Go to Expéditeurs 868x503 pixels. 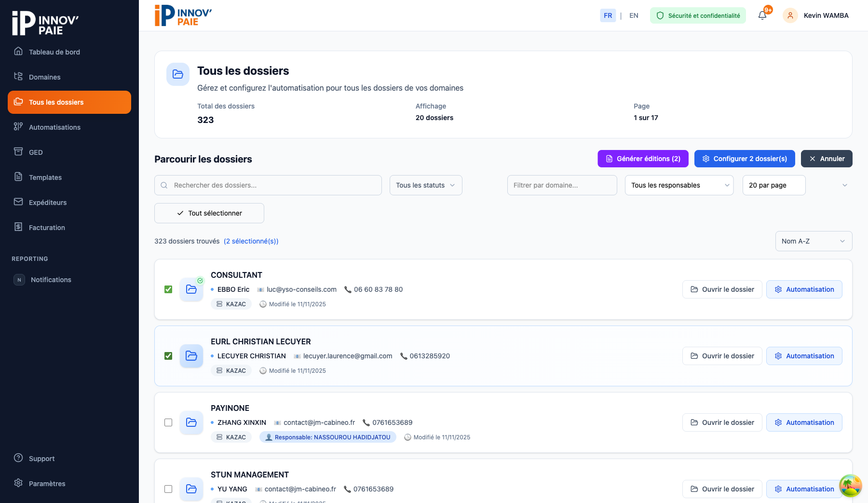click(48, 202)
